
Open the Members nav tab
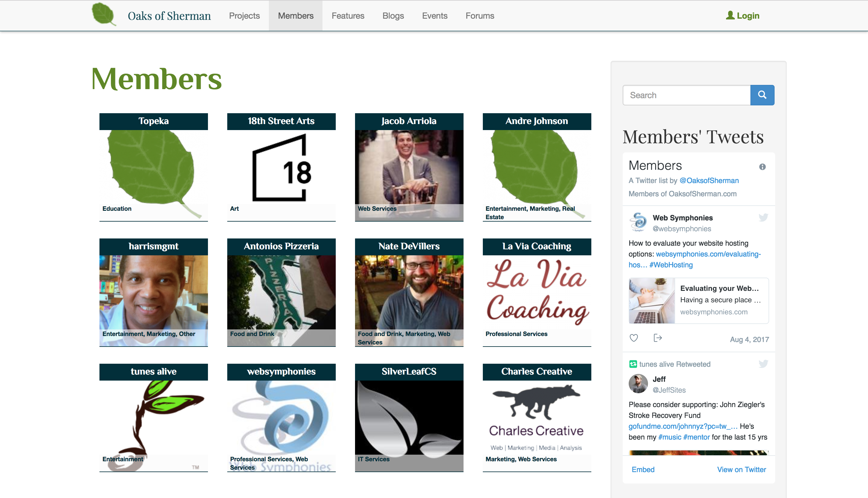tap(296, 16)
